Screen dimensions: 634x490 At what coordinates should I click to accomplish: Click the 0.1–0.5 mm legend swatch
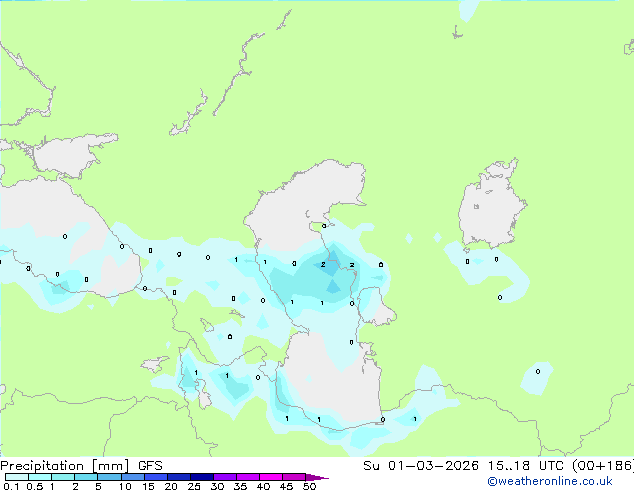pos(17,477)
